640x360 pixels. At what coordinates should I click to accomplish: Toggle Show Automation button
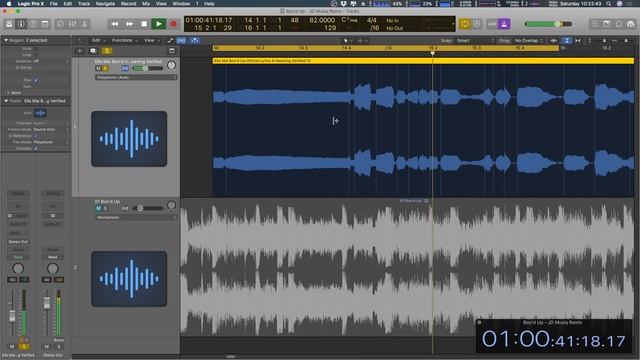tap(170, 40)
